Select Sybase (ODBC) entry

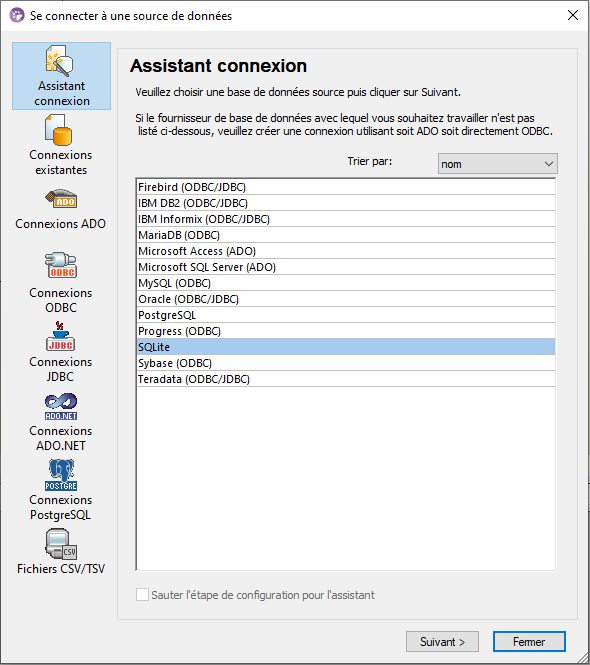click(346, 363)
